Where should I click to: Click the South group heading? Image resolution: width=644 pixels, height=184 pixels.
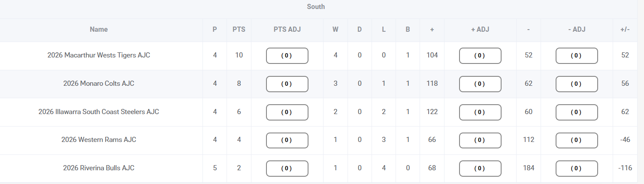click(316, 6)
